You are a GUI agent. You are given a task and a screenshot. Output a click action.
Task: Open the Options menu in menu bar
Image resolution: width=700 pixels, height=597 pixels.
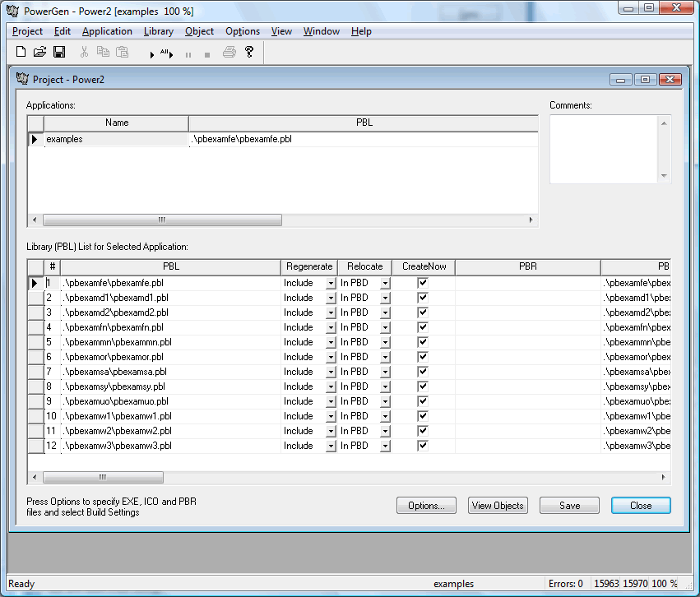click(x=243, y=31)
